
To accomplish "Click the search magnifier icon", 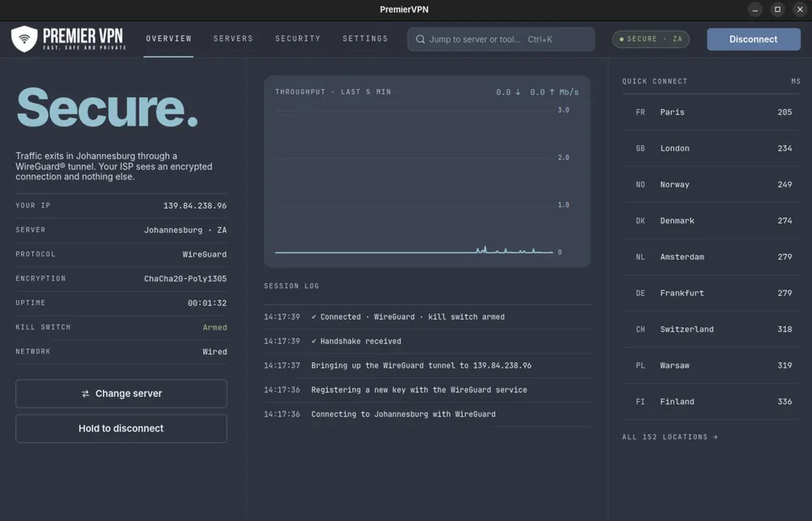I will pos(421,39).
